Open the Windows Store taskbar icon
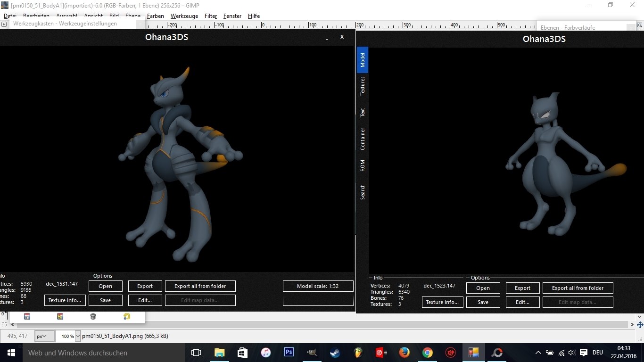The width and height of the screenshot is (644, 362). pyautogui.click(x=242, y=353)
